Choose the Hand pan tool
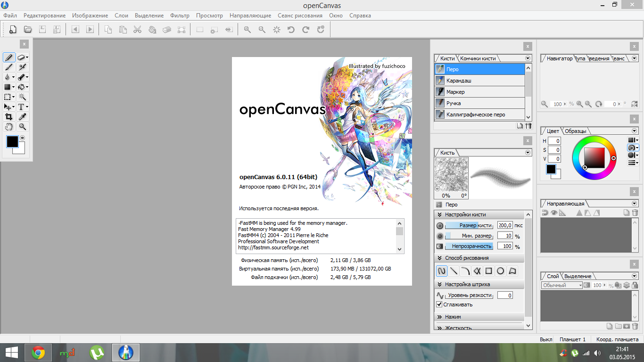 point(8,127)
